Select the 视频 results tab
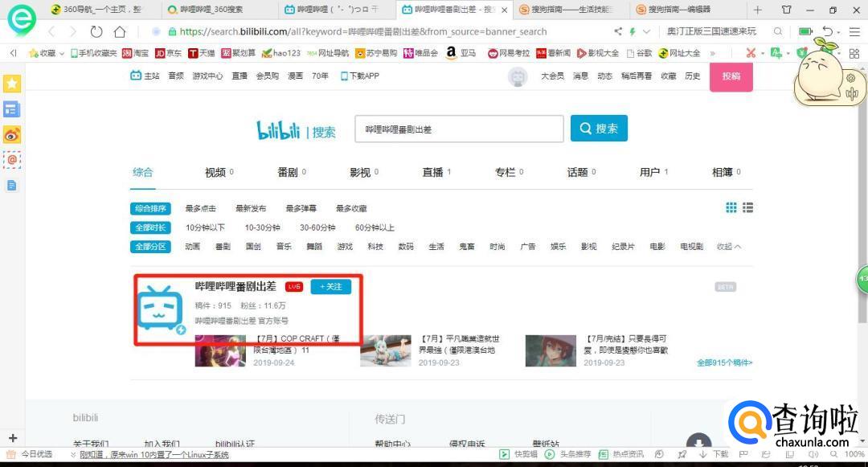The height and width of the screenshot is (467, 868). 219,172
